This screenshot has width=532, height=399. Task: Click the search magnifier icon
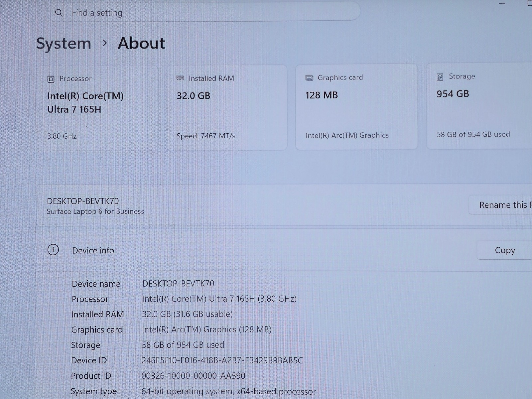coord(59,13)
